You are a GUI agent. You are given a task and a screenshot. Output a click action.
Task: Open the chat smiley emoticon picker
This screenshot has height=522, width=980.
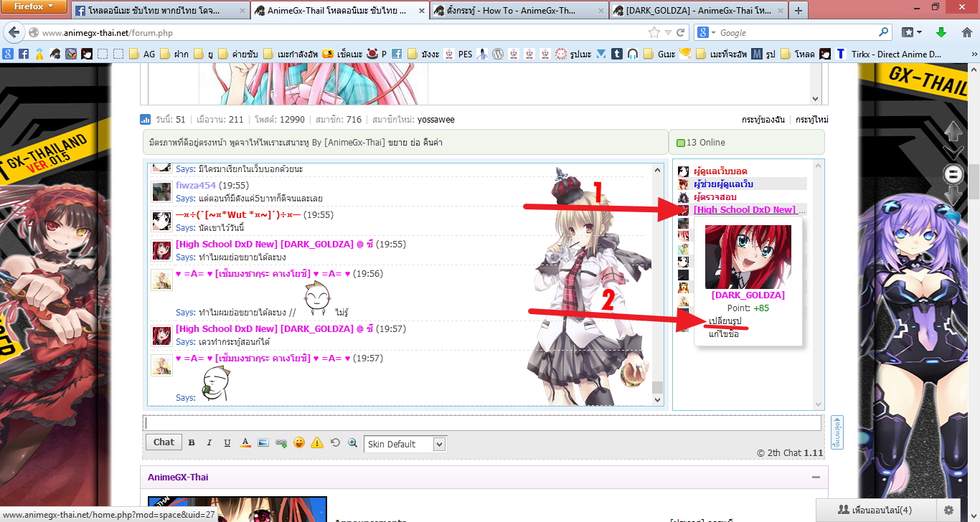click(x=299, y=443)
